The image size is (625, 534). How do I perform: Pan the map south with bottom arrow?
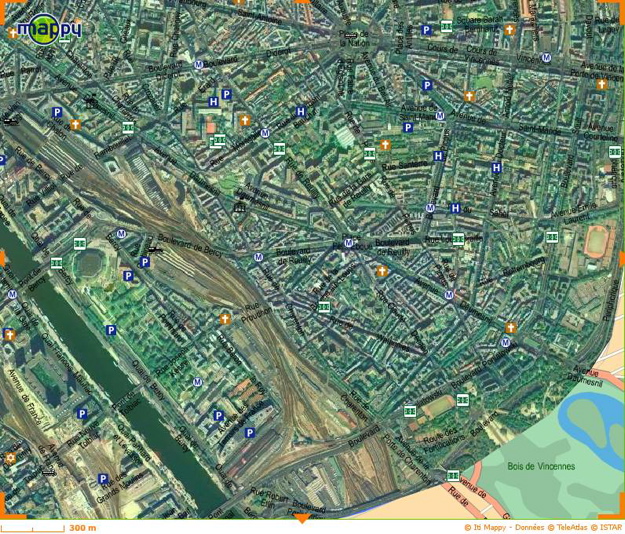(299, 517)
